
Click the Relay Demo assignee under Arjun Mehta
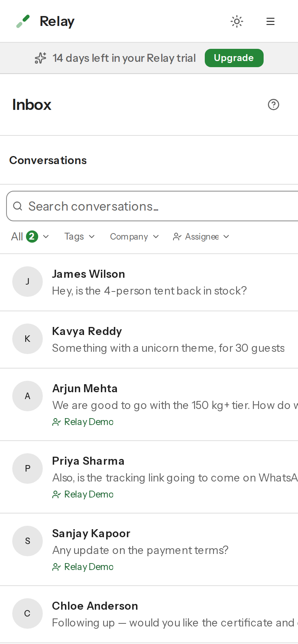click(x=83, y=422)
